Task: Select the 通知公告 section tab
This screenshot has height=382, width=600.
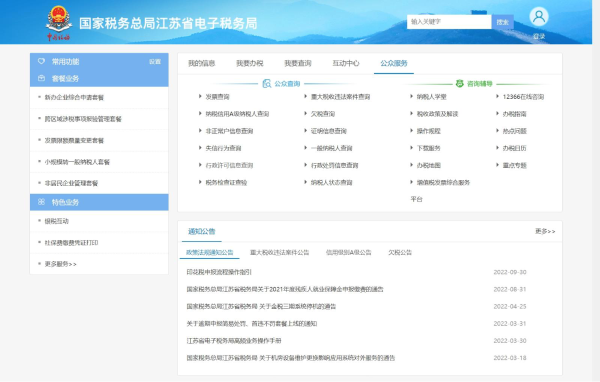Action: coord(202,231)
